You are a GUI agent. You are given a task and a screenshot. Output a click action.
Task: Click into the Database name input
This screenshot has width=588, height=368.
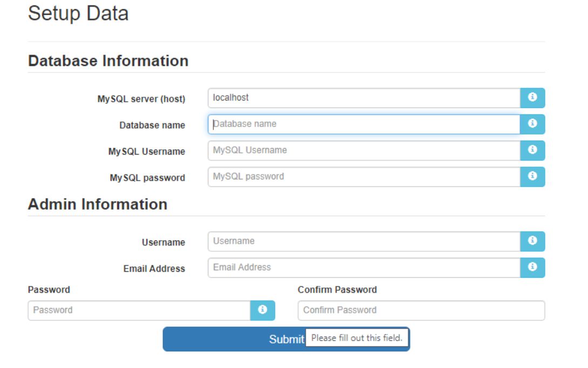[364, 124]
